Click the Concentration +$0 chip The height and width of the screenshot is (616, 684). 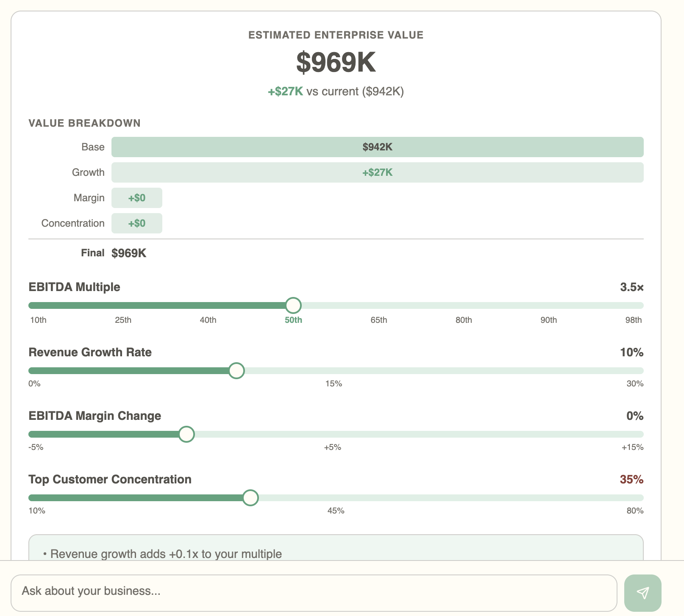136,223
